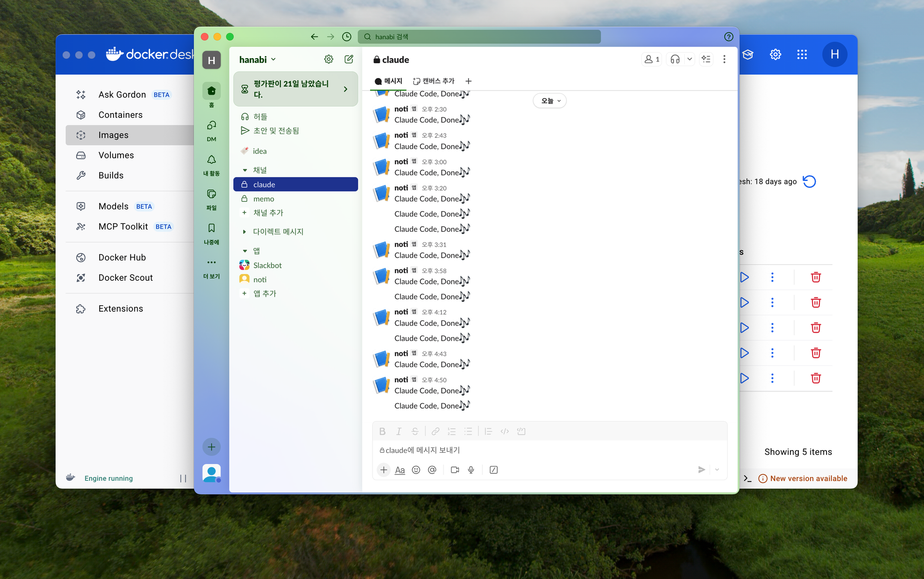This screenshot has width=924, height=579.
Task: Collapse the 앱 section
Action: 245,251
